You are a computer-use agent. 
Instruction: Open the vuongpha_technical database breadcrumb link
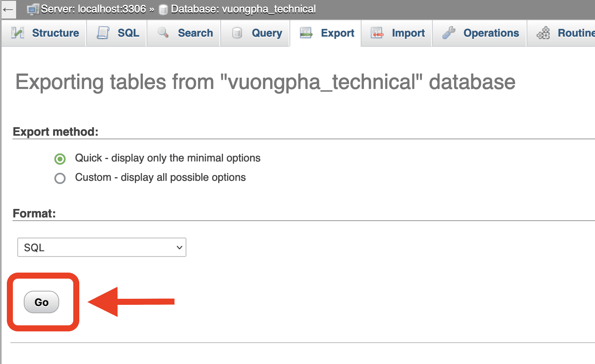pos(243,9)
